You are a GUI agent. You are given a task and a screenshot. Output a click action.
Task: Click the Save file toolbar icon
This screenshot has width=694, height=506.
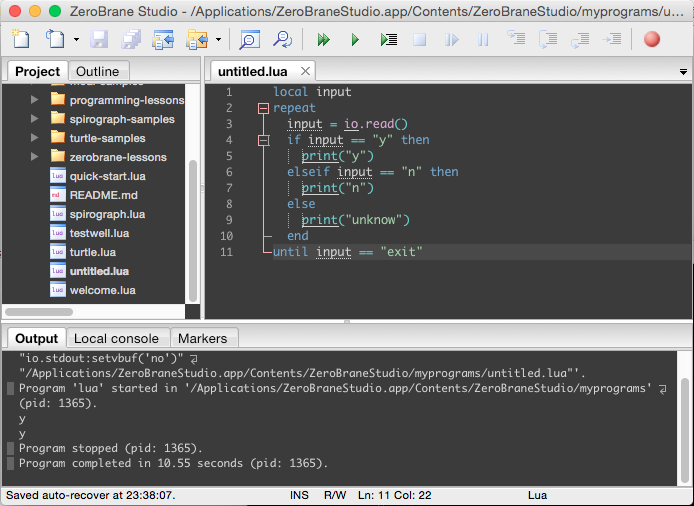[x=99, y=39]
